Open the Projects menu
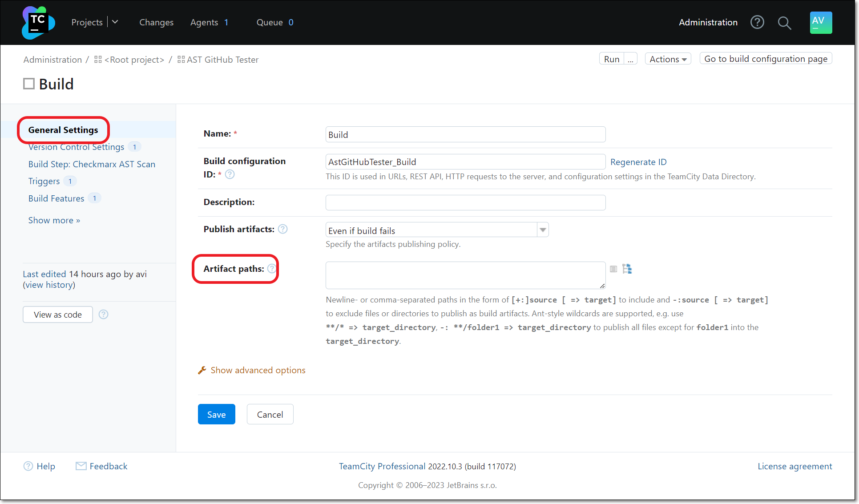Image resolution: width=859 pixels, height=504 pixels. click(87, 22)
